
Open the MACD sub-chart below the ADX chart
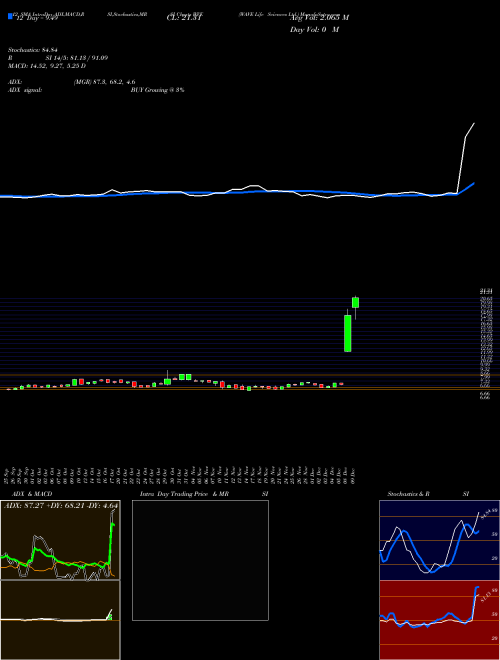pyautogui.click(x=60, y=620)
